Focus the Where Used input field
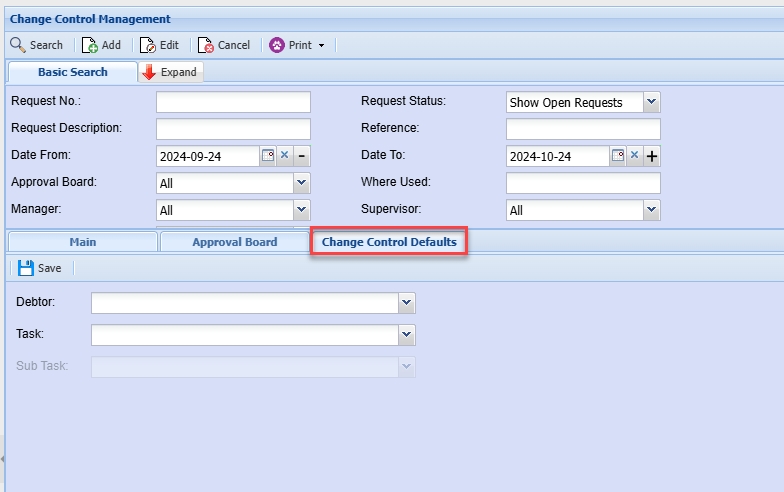784x492 pixels. tap(583, 183)
